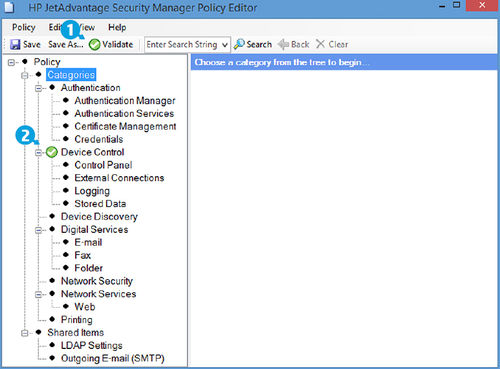Open the search string dropdown arrow
Viewport: 500px width, 369px height.
click(x=225, y=45)
